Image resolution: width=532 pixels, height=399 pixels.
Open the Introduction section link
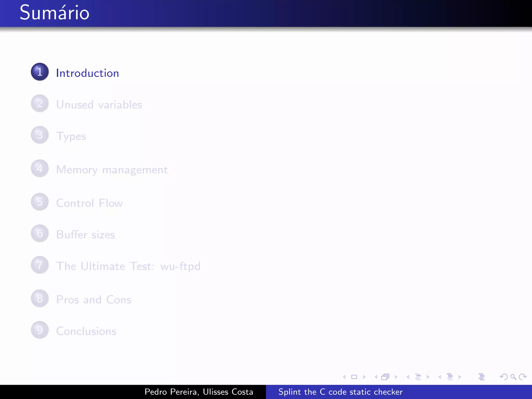87,73
